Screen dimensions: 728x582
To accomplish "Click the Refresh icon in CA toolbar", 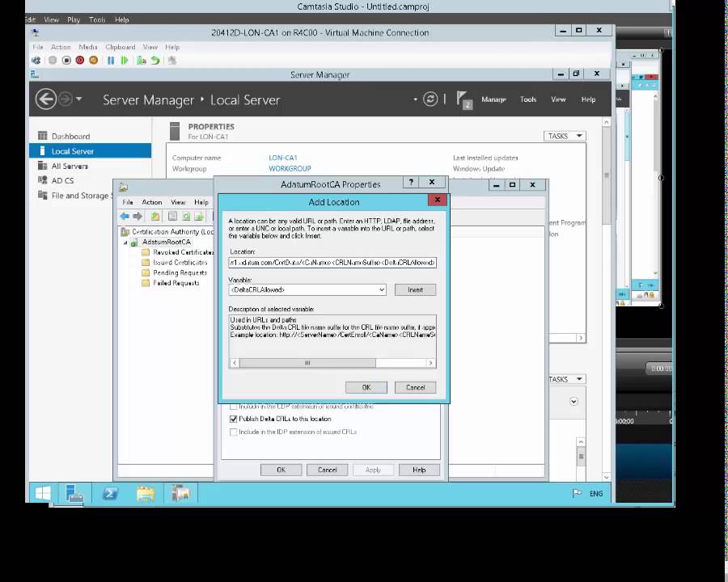I will 186,217.
